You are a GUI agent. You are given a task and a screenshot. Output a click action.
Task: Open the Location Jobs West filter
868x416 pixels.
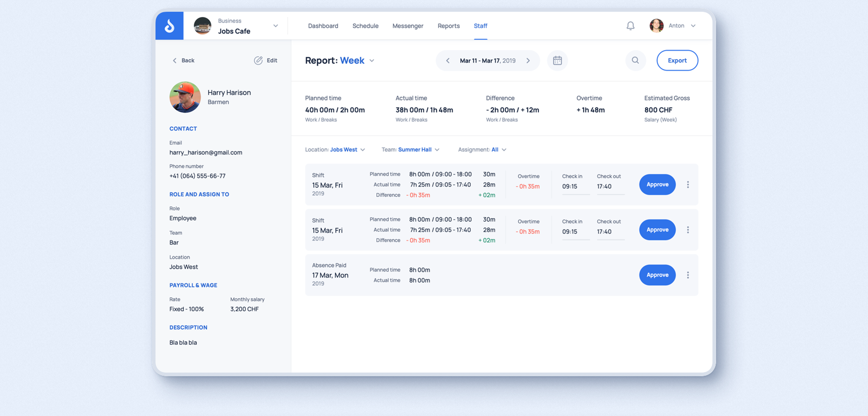pos(362,150)
